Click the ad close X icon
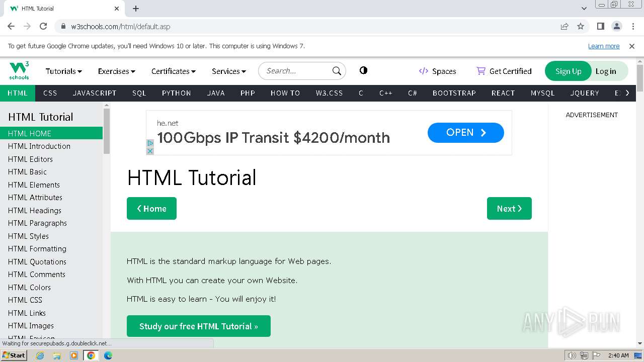This screenshot has height=362, width=644. (x=150, y=151)
